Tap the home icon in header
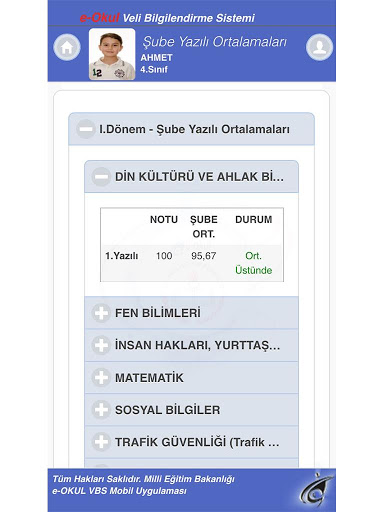Viewport: 384px width, 512px height. click(67, 47)
